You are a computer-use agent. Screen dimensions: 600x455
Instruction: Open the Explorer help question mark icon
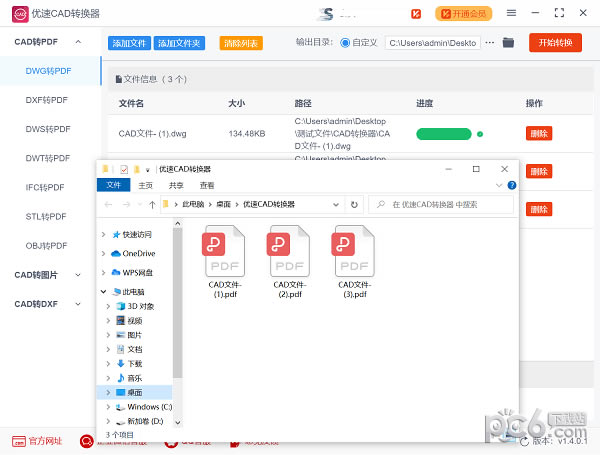(512, 186)
